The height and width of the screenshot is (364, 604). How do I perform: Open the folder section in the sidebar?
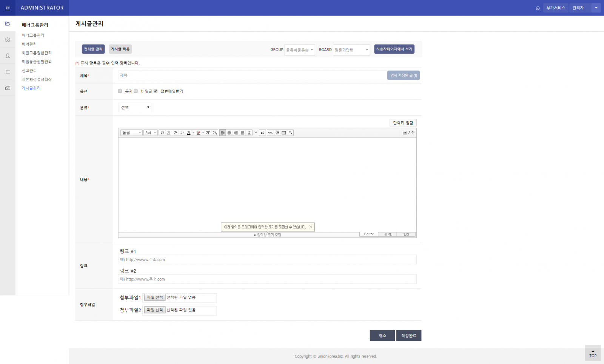(8, 24)
